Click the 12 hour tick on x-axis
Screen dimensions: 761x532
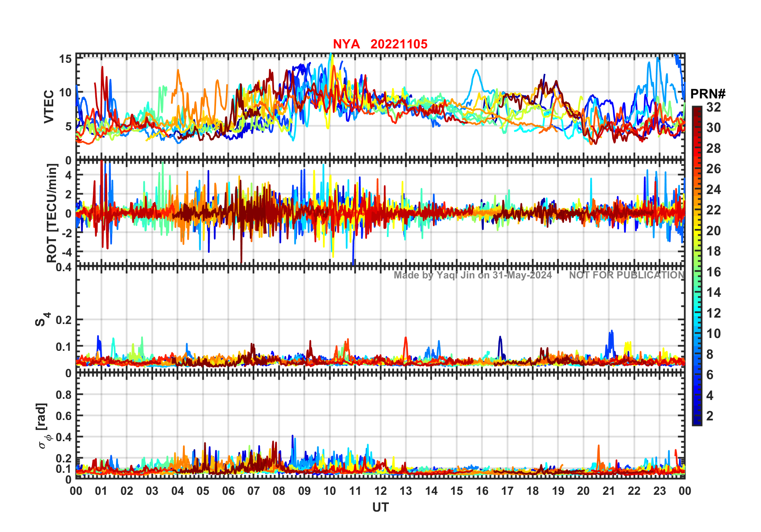point(380,491)
